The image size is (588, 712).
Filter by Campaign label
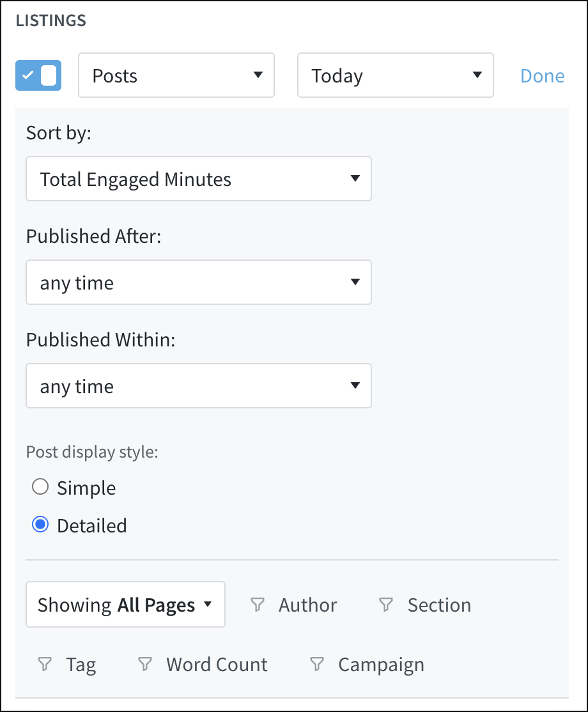tap(382, 666)
